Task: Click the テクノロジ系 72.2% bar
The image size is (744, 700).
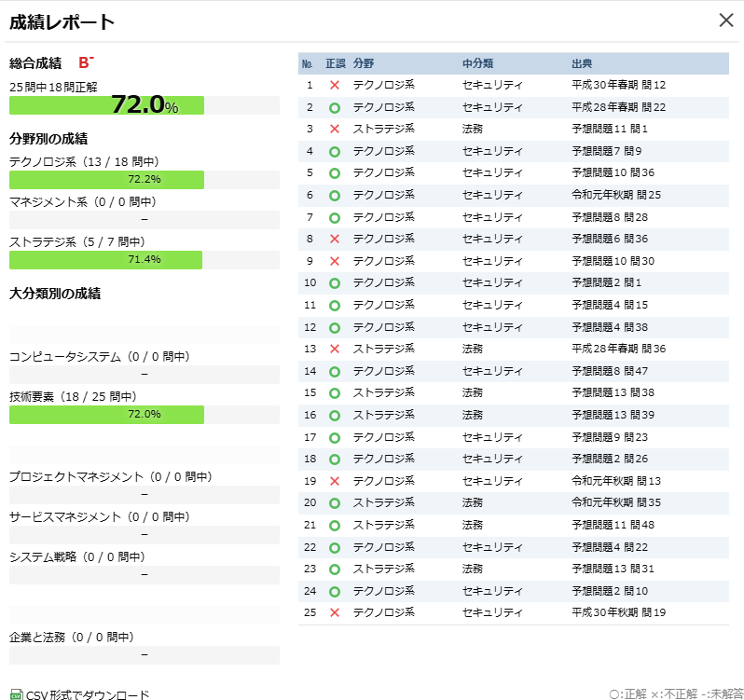Action: point(145,180)
